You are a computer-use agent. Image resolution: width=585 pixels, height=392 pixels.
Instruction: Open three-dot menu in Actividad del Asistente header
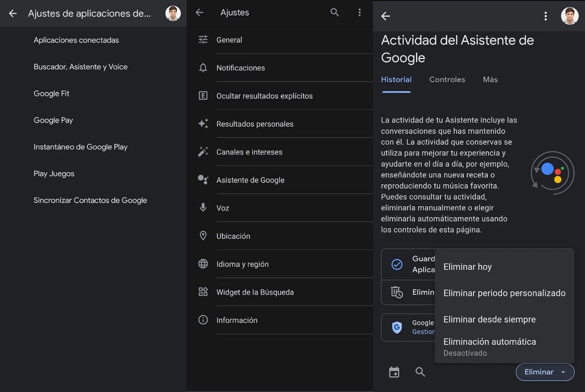click(x=545, y=16)
